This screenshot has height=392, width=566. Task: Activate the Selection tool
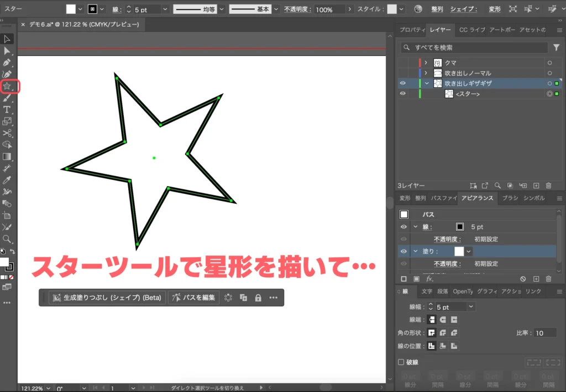coord(7,39)
